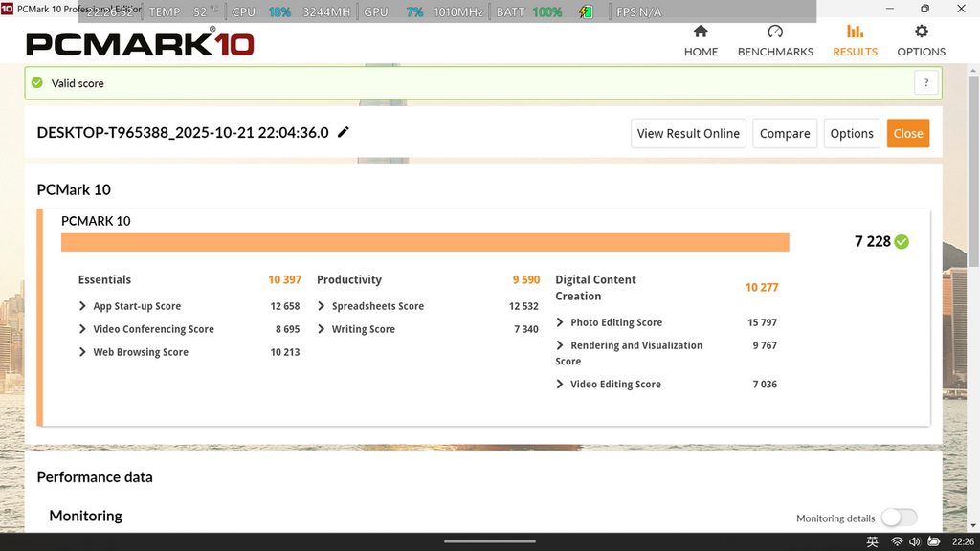Open Options gear icon
This screenshot has width=980, height=551.
(x=921, y=33)
